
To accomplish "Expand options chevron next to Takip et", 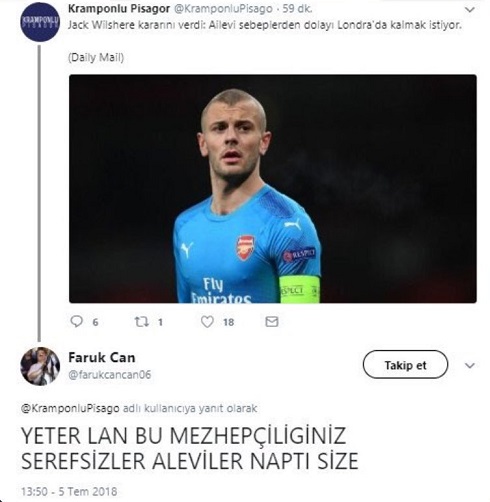I will (x=470, y=366).
